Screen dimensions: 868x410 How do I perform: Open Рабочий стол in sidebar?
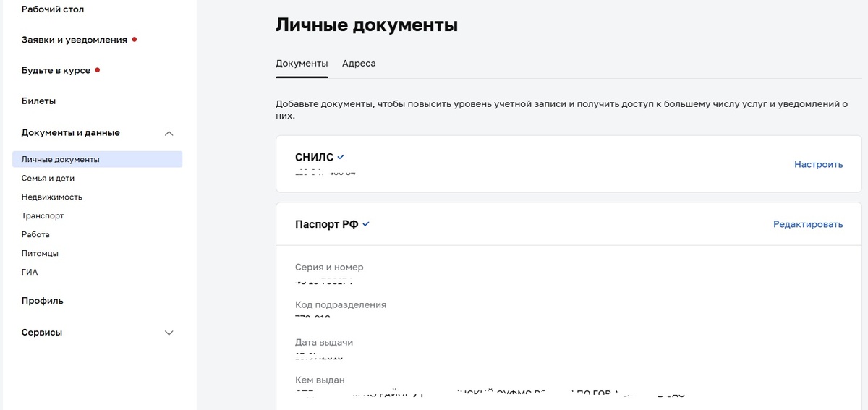point(53,9)
